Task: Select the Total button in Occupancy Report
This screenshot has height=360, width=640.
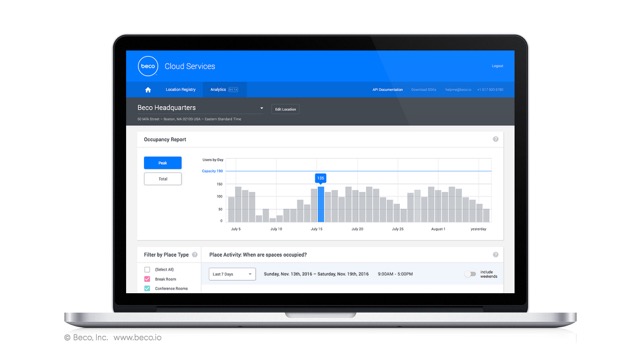Action: click(163, 179)
